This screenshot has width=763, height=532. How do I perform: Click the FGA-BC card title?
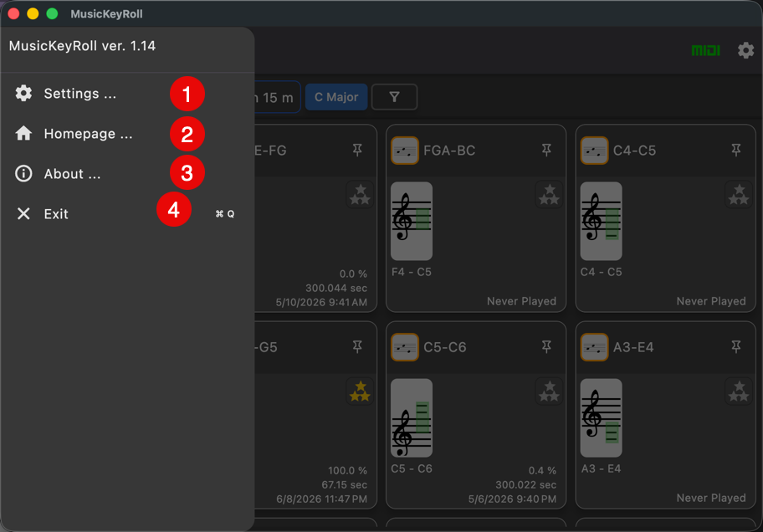449,151
